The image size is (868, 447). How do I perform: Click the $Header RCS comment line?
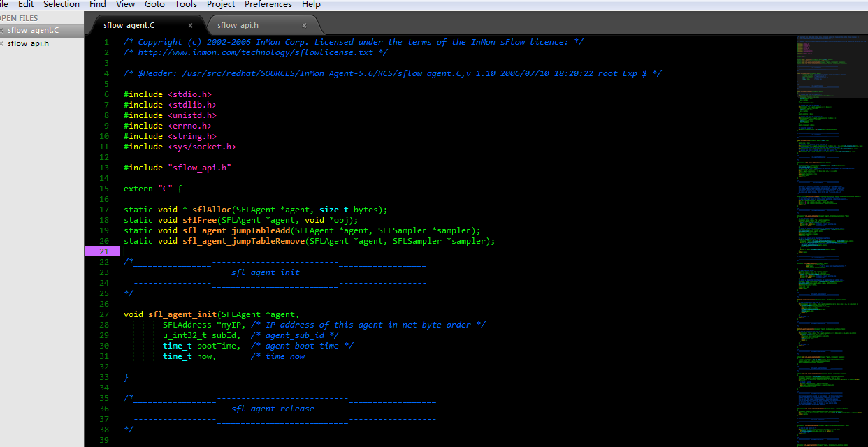(x=393, y=73)
